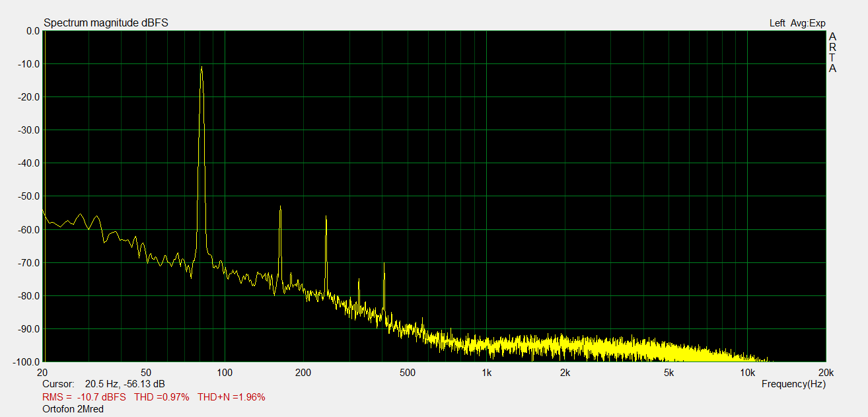The image size is (868, 417).
Task: Click the cursor readout '20.5 Hz, -56.13 dB'
Action: [125, 384]
